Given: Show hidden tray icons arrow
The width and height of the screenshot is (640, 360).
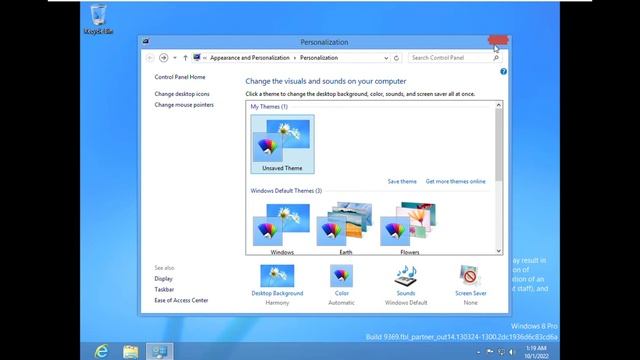Looking at the screenshot, I should [478, 352].
